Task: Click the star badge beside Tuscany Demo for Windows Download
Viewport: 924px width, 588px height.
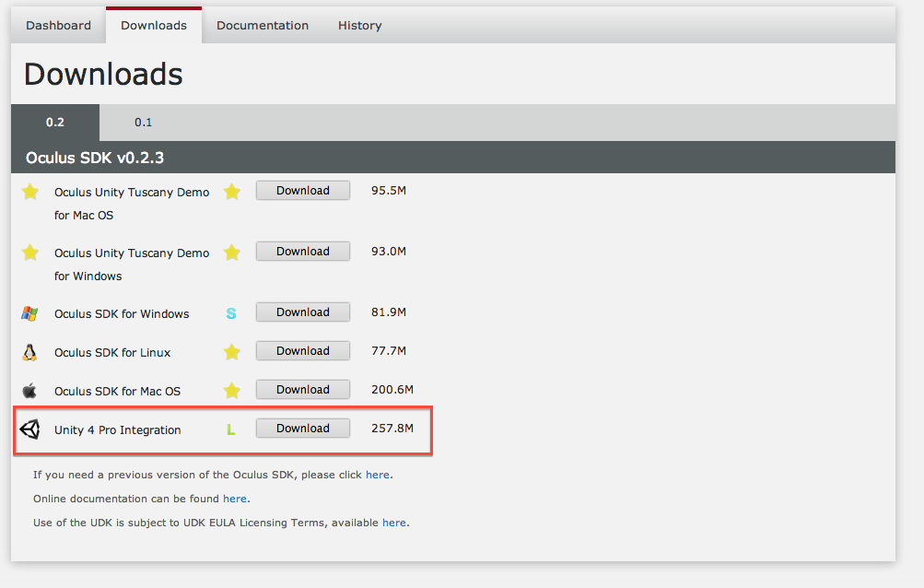Action: (x=231, y=253)
